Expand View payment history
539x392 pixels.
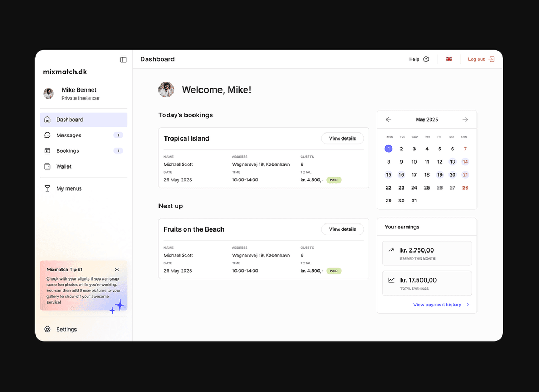[x=438, y=304]
